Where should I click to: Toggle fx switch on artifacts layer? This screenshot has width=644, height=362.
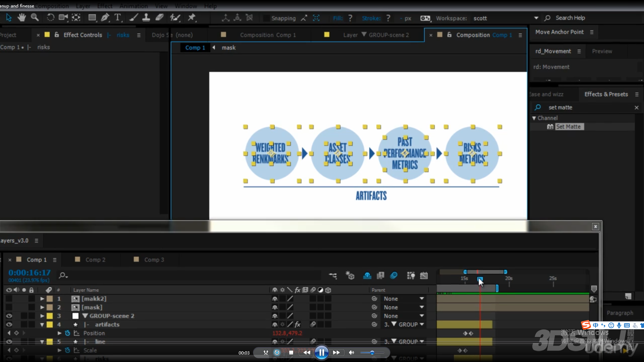298,324
